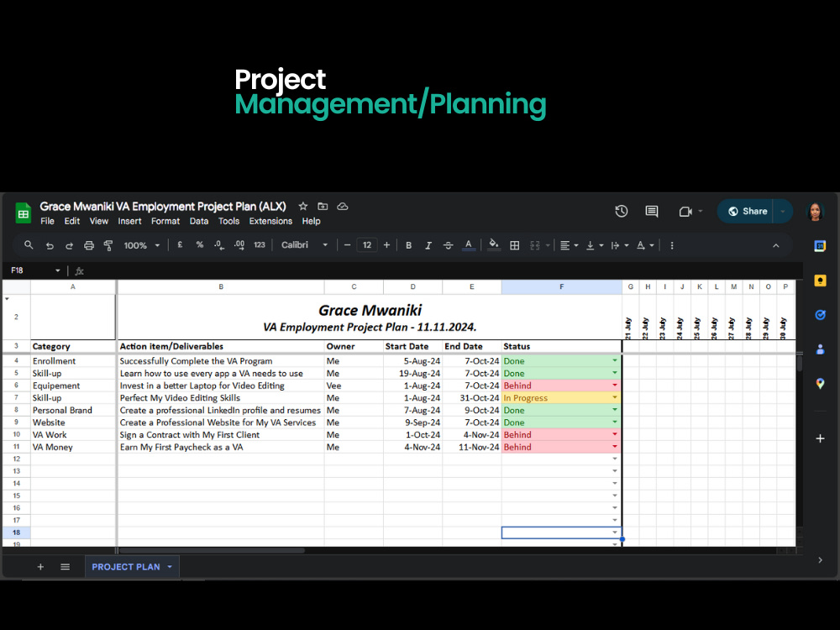Open the borders tool
The width and height of the screenshot is (840, 630).
point(514,245)
